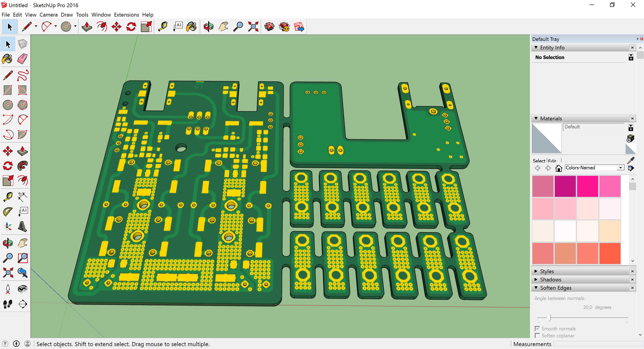Select the Freehand drawing tool
The image size is (644, 349).
click(23, 76)
